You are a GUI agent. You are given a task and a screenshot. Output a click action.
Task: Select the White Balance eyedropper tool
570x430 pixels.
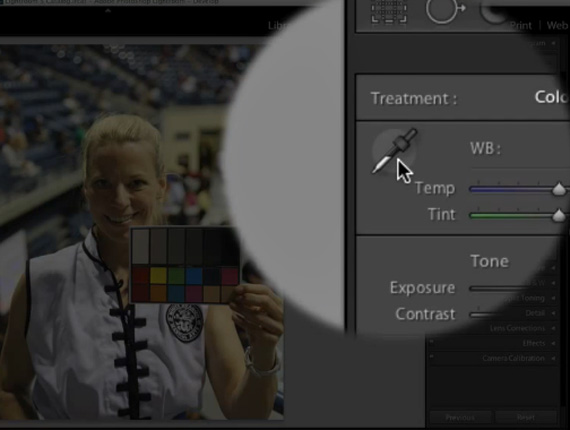(x=394, y=151)
